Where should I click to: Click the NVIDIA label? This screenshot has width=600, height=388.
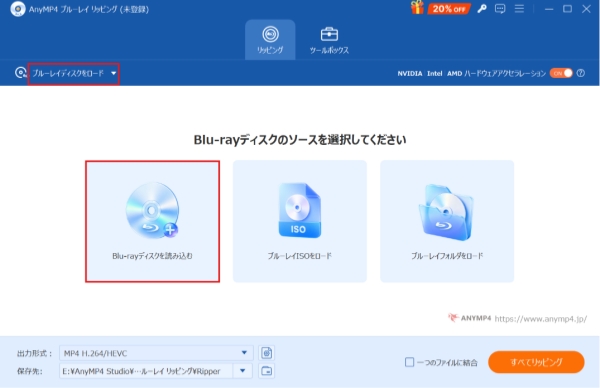click(x=410, y=73)
